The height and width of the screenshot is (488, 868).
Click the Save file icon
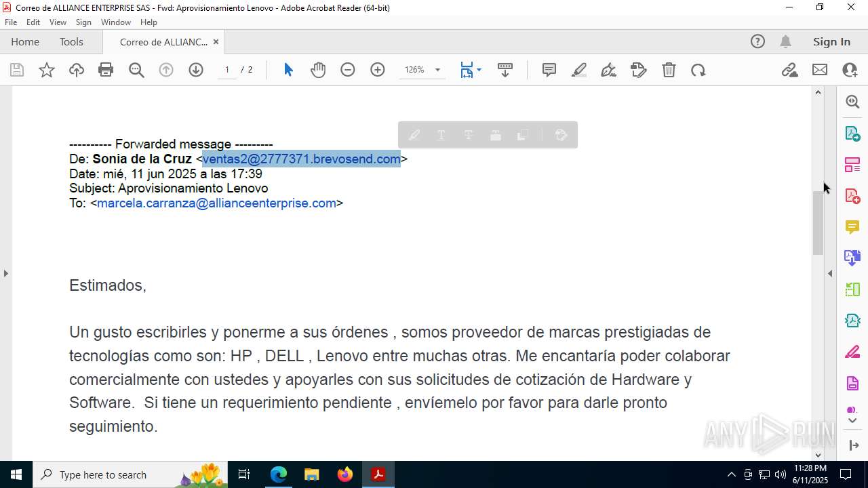[17, 70]
